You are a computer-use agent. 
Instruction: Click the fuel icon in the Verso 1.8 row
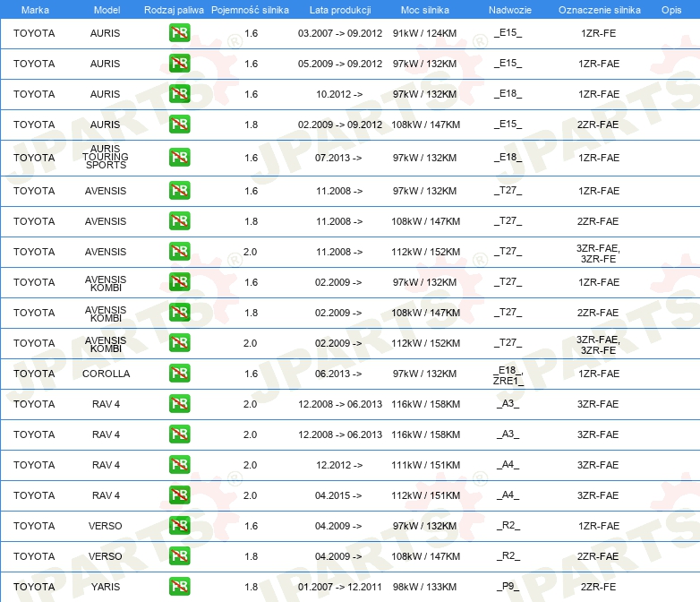[179, 555]
